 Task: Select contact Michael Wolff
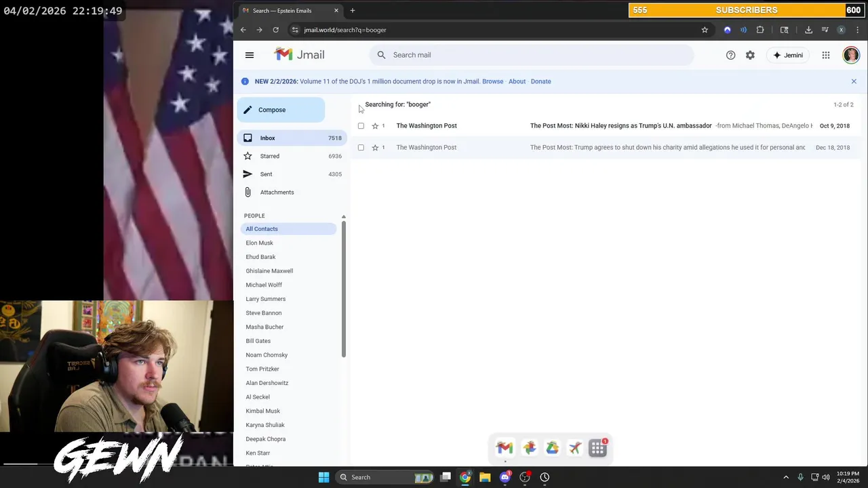click(x=264, y=285)
